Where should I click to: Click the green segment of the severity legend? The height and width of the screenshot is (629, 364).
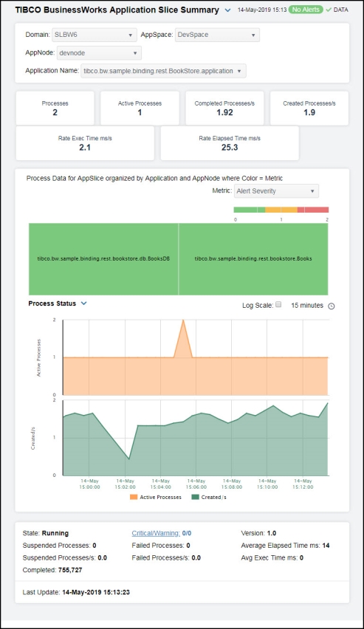250,210
